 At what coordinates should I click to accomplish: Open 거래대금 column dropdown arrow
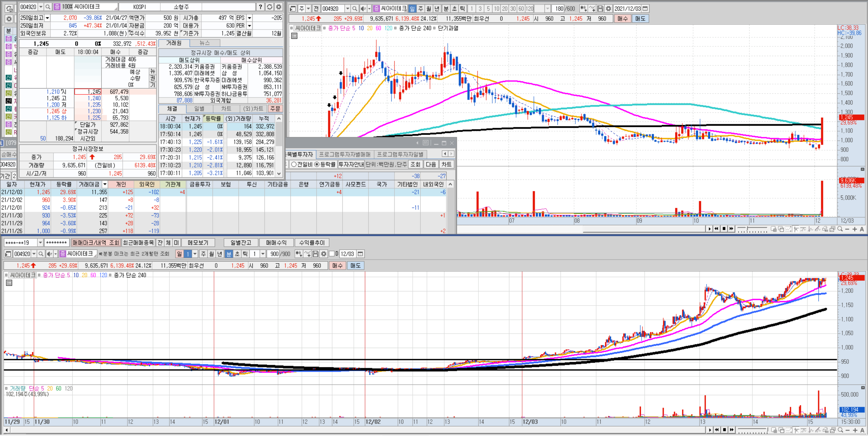point(105,184)
